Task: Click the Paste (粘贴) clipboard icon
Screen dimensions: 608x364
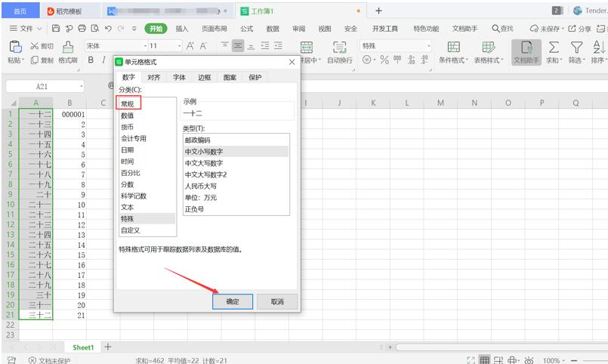Action: tap(16, 47)
